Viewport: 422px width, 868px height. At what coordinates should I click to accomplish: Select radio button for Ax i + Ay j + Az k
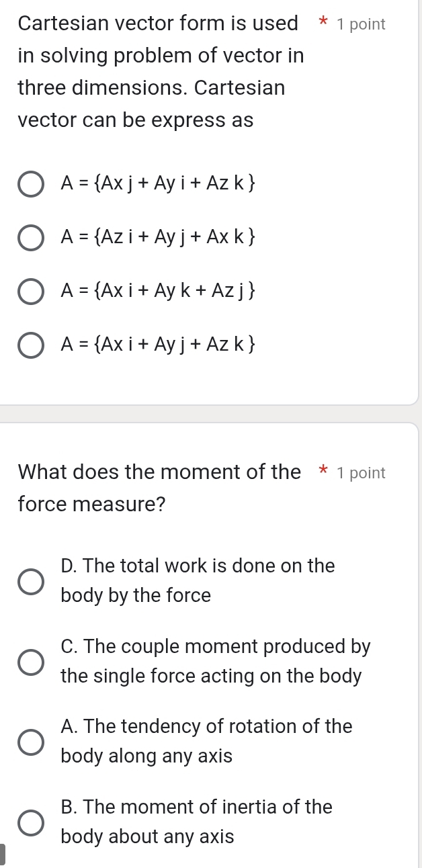(x=30, y=345)
